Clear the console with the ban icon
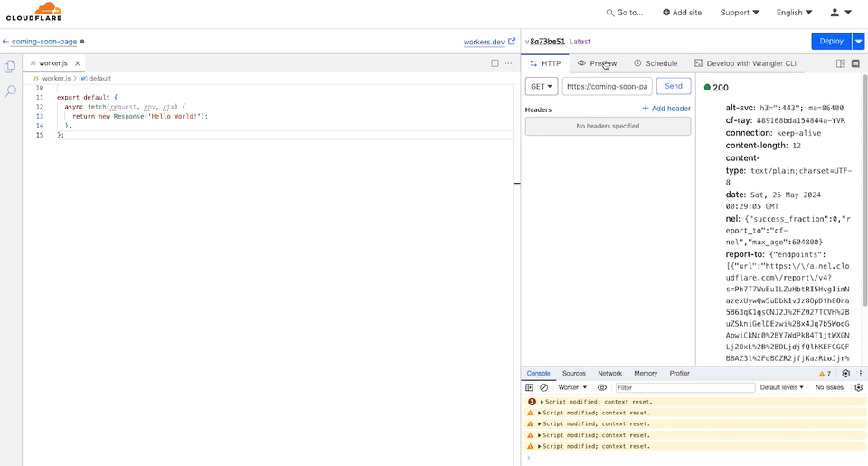Screen dimensions: 868x466 [544, 388]
